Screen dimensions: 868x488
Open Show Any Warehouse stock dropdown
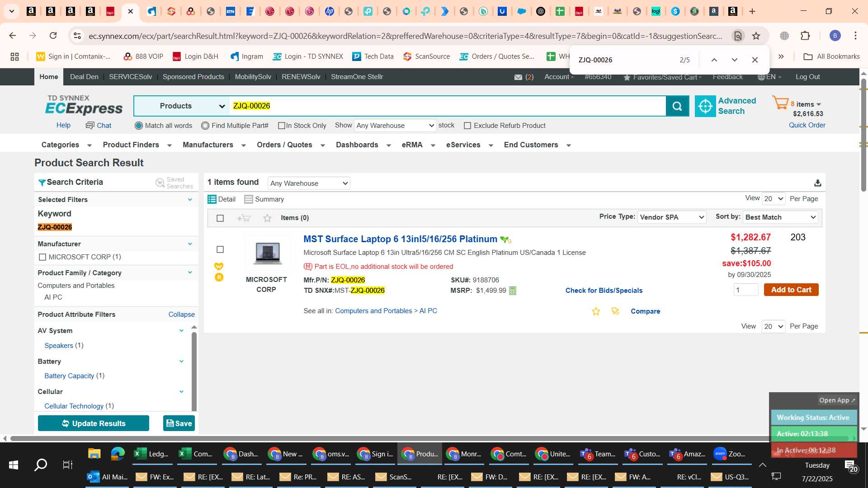click(x=395, y=125)
